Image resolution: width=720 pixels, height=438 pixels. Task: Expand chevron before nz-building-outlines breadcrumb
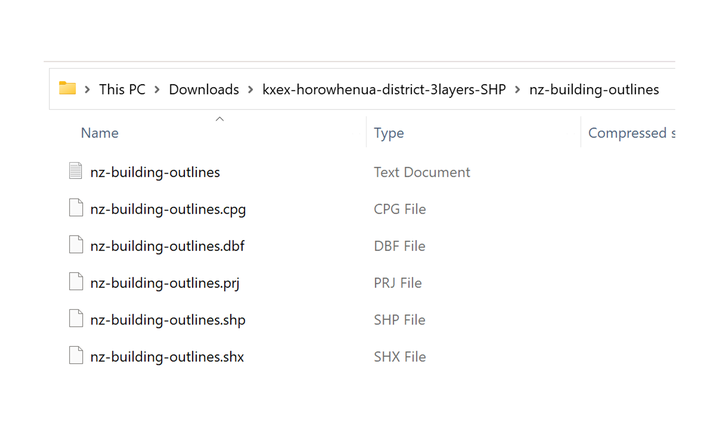point(518,89)
